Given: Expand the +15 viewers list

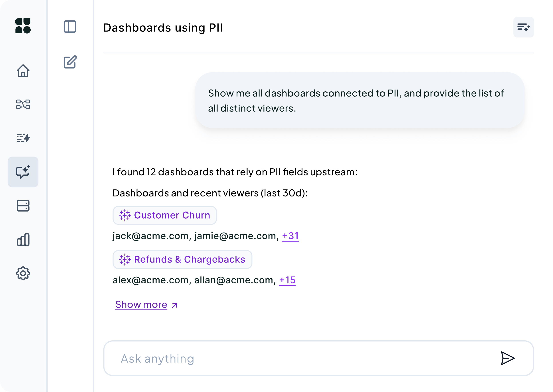Looking at the screenshot, I should coord(287,280).
